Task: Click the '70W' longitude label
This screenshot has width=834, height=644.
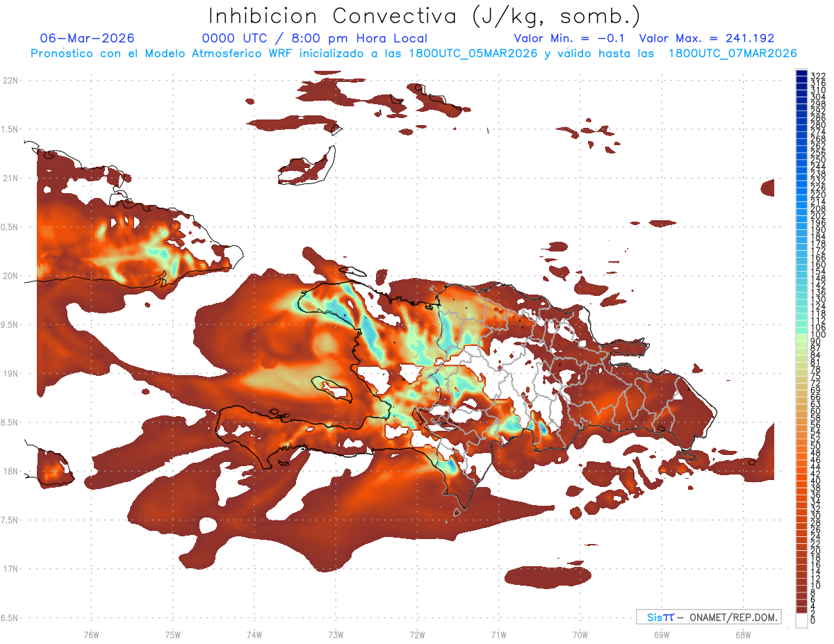Action: (x=580, y=634)
